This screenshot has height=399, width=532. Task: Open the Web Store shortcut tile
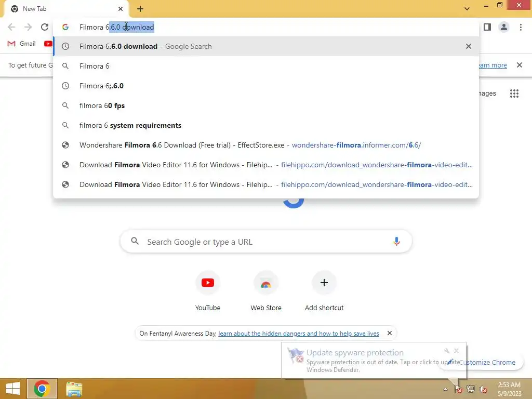266,291
